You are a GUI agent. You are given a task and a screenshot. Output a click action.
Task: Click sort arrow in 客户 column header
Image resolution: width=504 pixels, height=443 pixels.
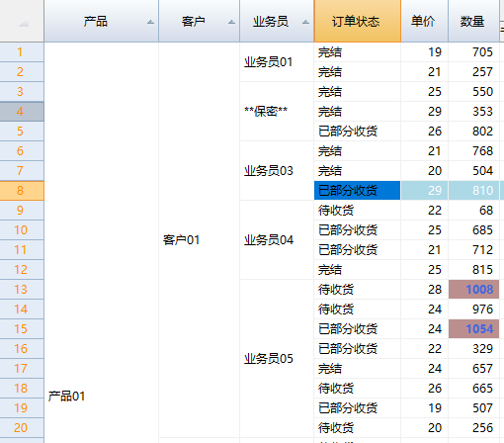click(x=231, y=22)
